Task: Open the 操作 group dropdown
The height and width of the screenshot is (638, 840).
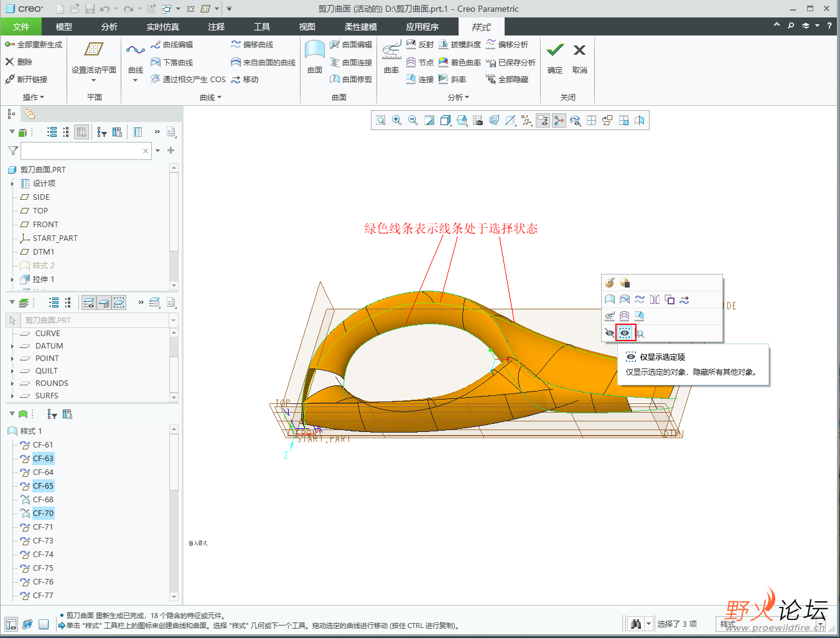Action: (34, 98)
